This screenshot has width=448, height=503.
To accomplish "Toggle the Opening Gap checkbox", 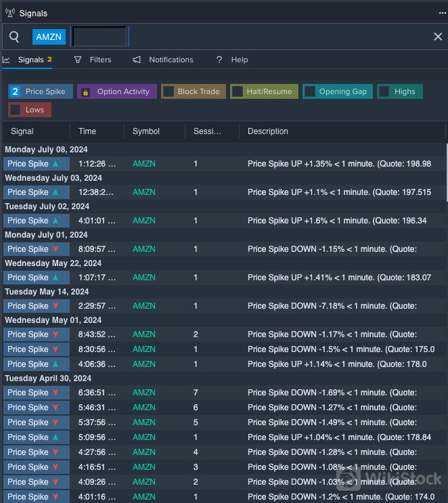I will 310,91.
